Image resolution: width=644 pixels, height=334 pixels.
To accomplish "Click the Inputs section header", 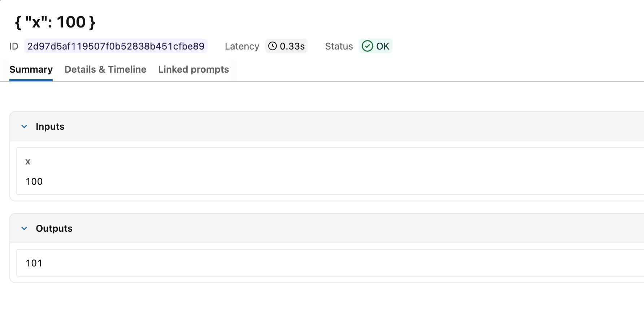I will click(50, 126).
